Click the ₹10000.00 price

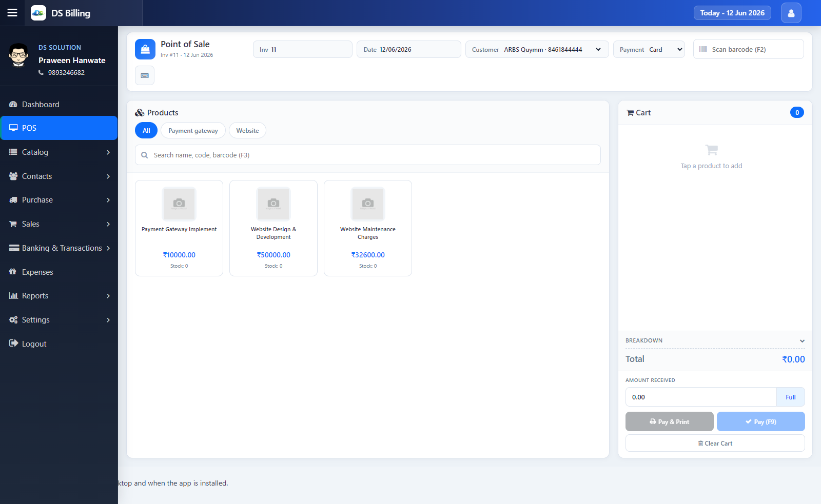(x=179, y=255)
